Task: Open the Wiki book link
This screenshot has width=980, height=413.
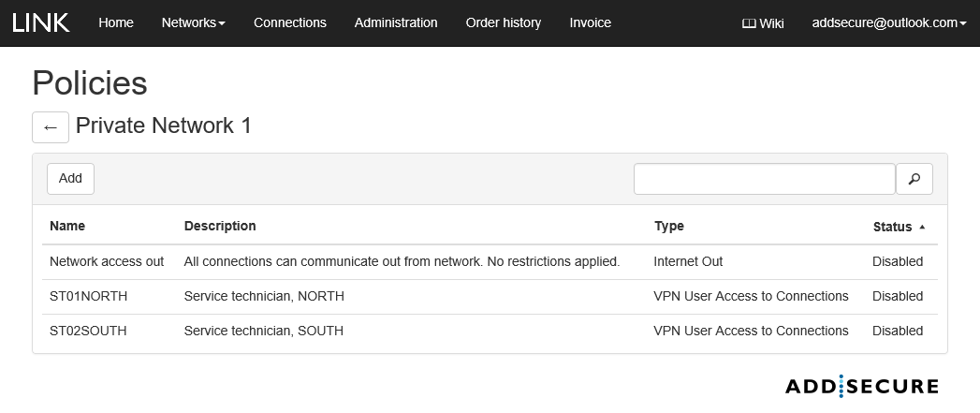Action: (763, 23)
